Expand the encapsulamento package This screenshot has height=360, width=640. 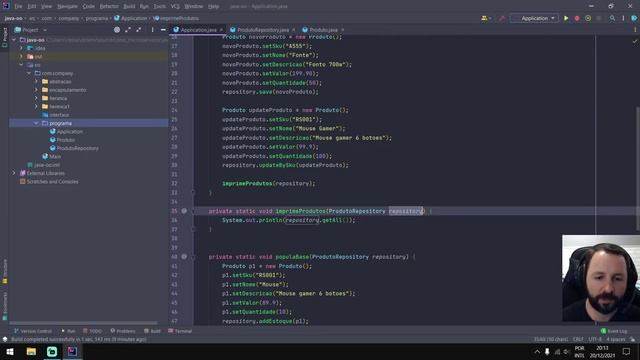click(x=36, y=90)
